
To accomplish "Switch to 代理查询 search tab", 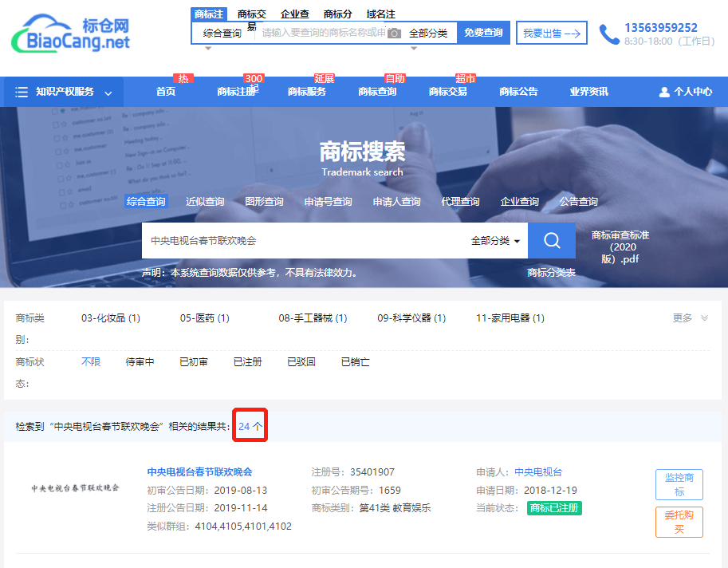I will 461,202.
